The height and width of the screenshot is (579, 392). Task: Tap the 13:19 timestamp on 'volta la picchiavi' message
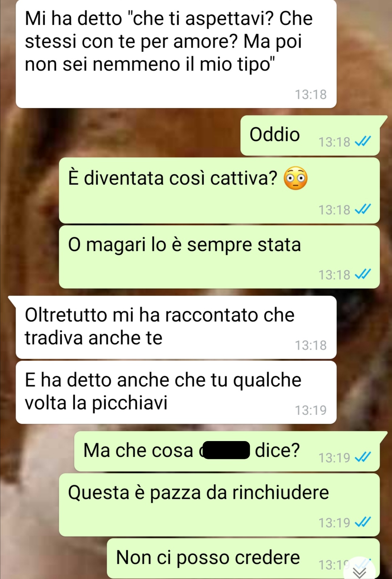coord(311,410)
